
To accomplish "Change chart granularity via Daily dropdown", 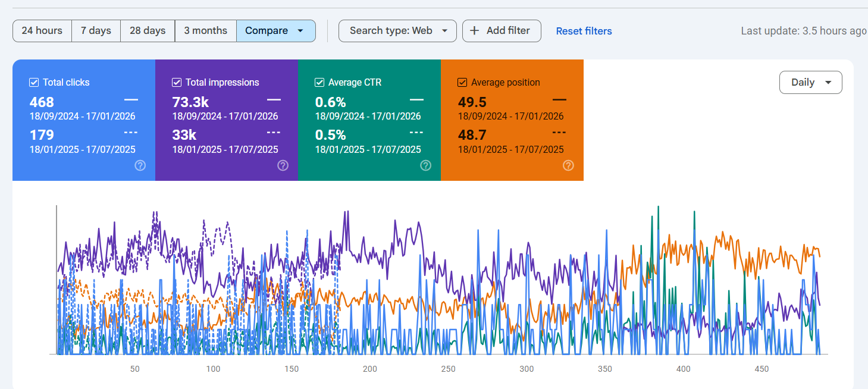I will pos(810,82).
